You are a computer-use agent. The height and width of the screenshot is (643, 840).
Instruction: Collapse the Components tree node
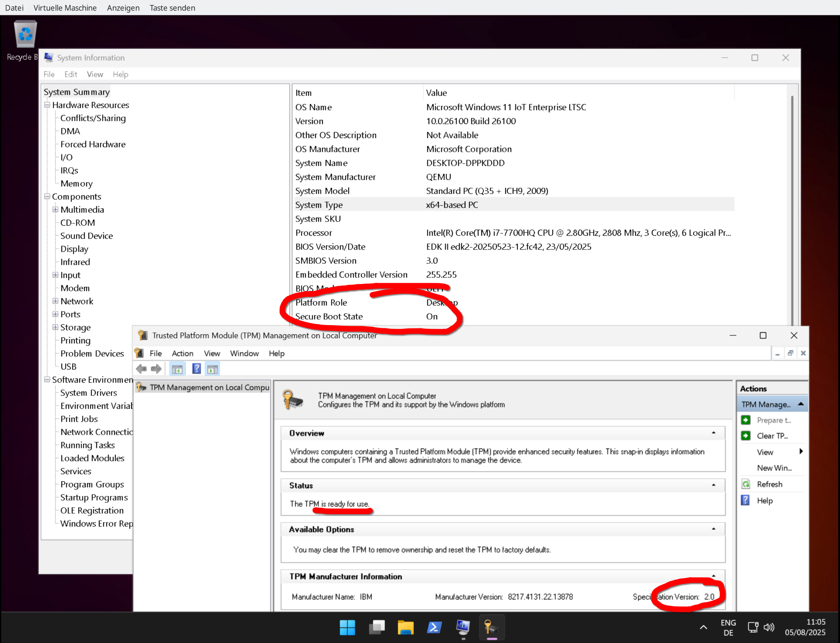coord(47,196)
